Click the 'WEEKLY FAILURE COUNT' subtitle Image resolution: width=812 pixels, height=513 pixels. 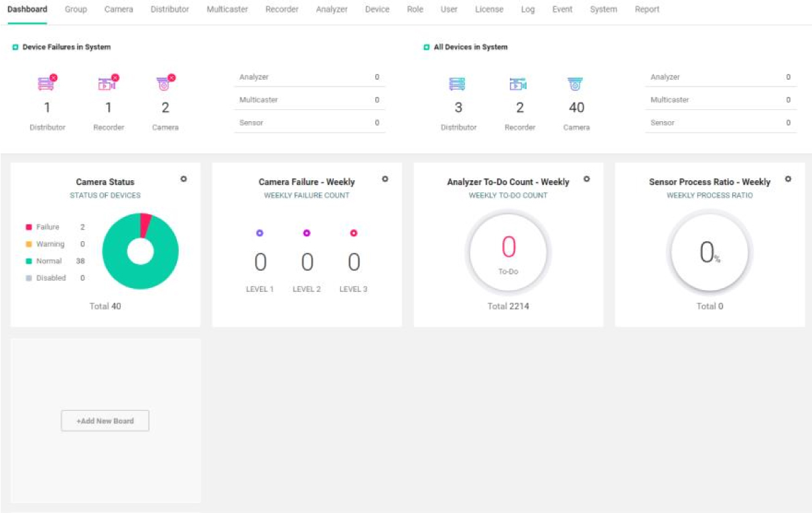[307, 196]
